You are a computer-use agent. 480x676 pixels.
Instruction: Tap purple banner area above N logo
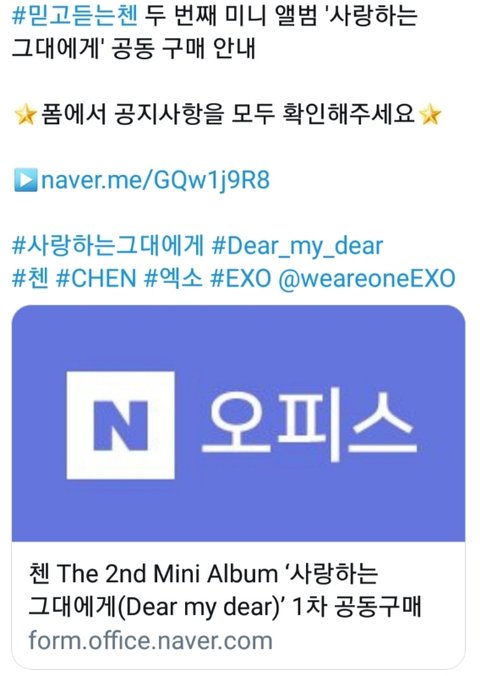tap(238, 338)
